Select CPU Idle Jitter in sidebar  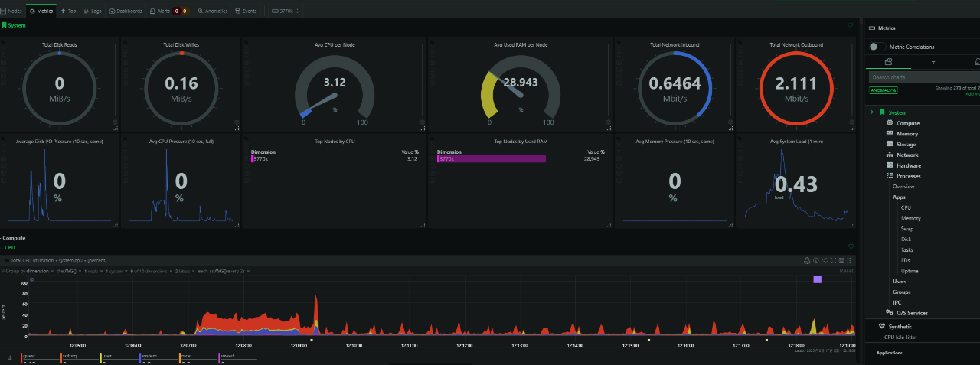click(902, 337)
